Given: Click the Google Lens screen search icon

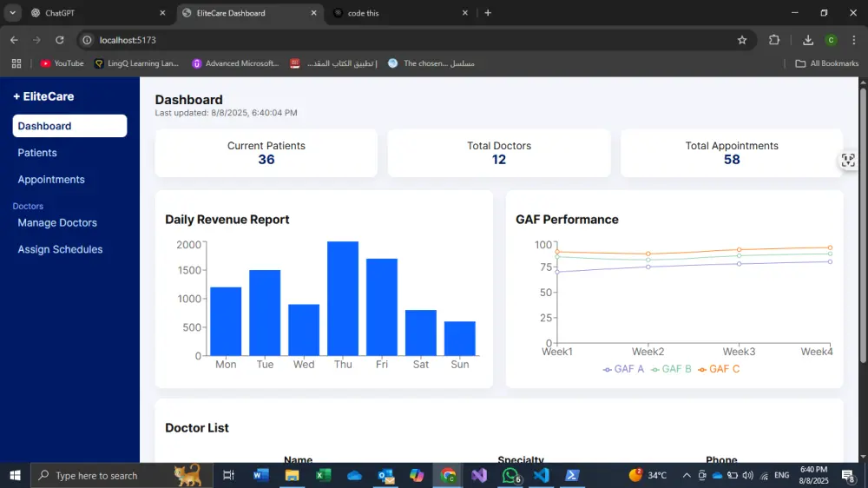Looking at the screenshot, I should pos(847,160).
